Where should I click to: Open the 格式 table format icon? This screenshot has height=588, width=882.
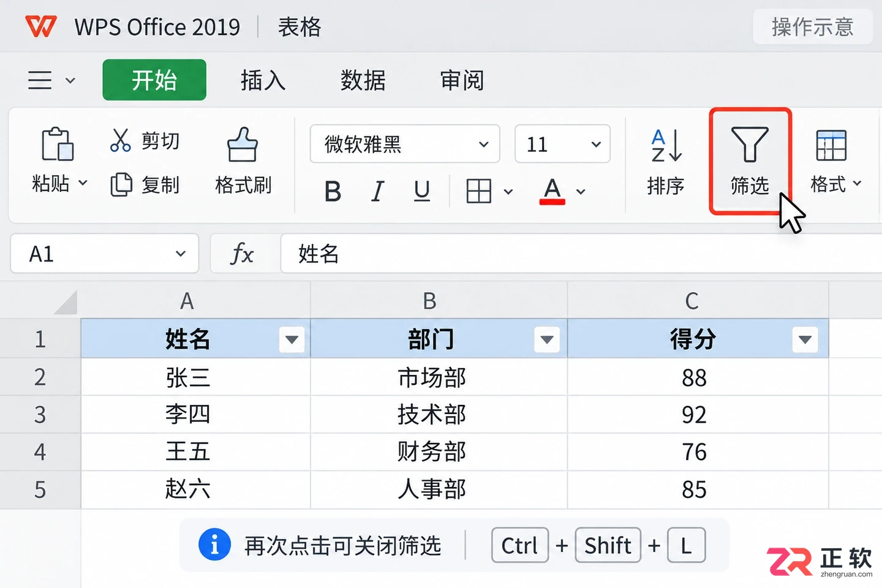pyautogui.click(x=831, y=145)
